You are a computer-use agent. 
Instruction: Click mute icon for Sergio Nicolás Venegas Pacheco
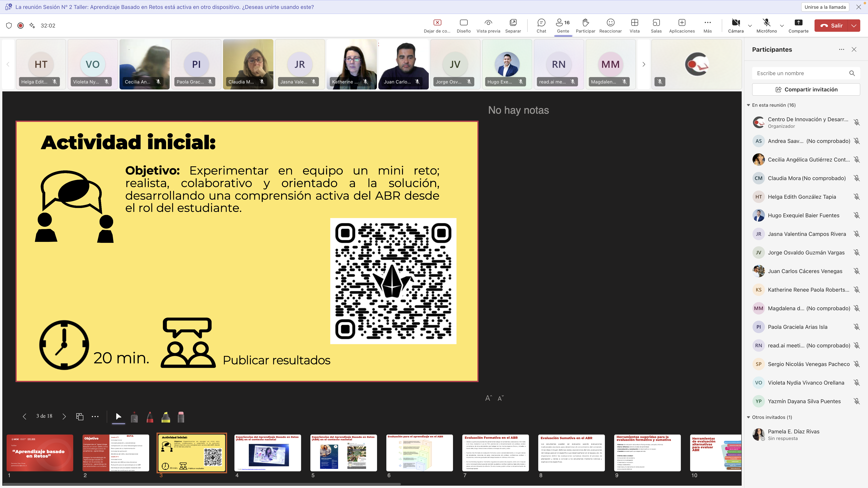tap(857, 364)
